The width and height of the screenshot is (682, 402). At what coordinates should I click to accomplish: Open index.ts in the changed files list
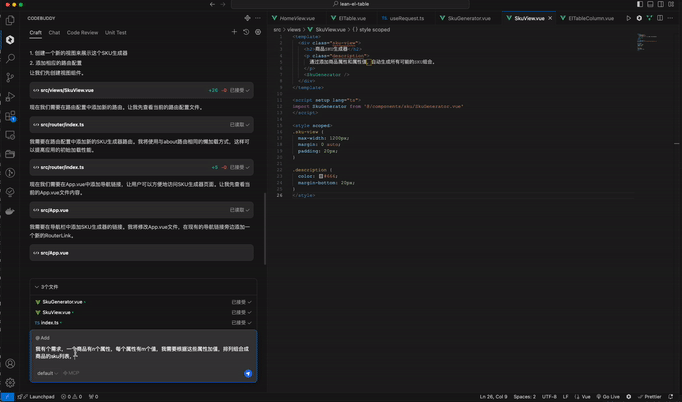(50, 323)
